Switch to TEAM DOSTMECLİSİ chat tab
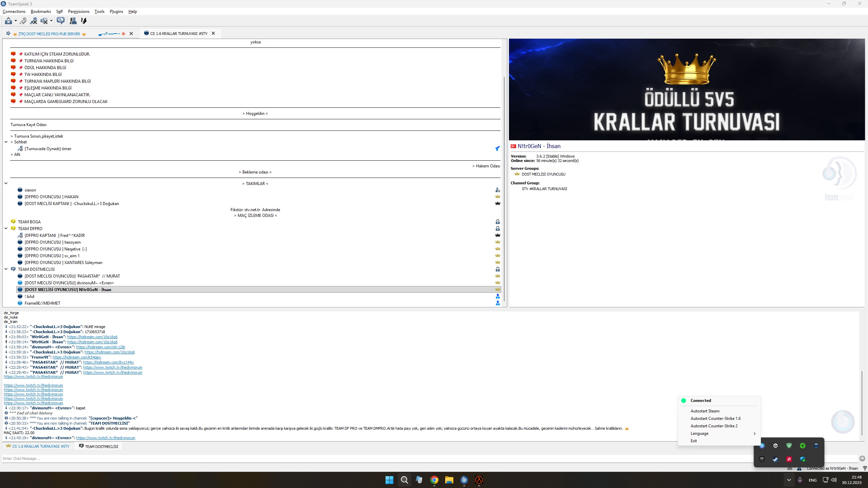868x488 pixels. point(99,447)
